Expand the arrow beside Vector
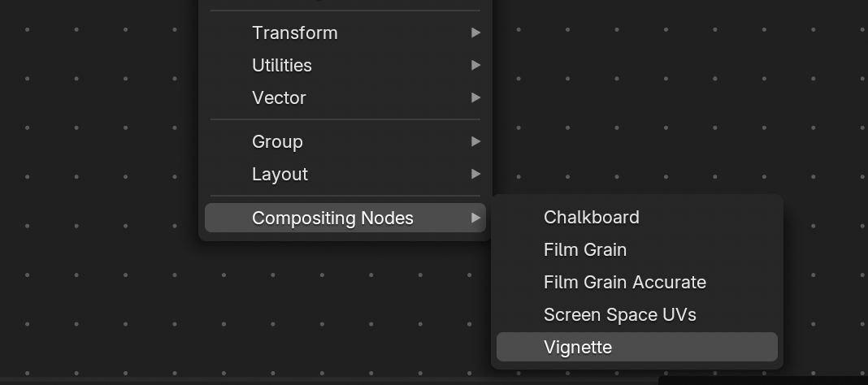The width and height of the screenshot is (868, 385). tap(475, 98)
